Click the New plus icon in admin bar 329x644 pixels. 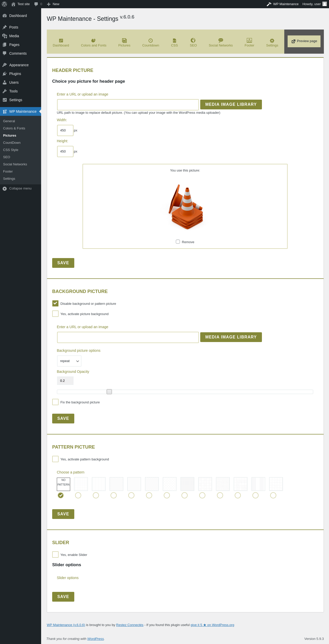pos(49,4)
